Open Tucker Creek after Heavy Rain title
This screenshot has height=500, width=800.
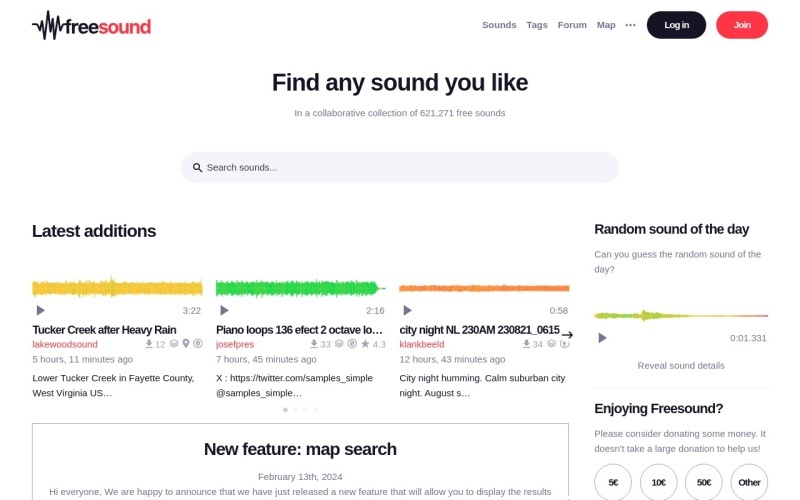coord(104,330)
